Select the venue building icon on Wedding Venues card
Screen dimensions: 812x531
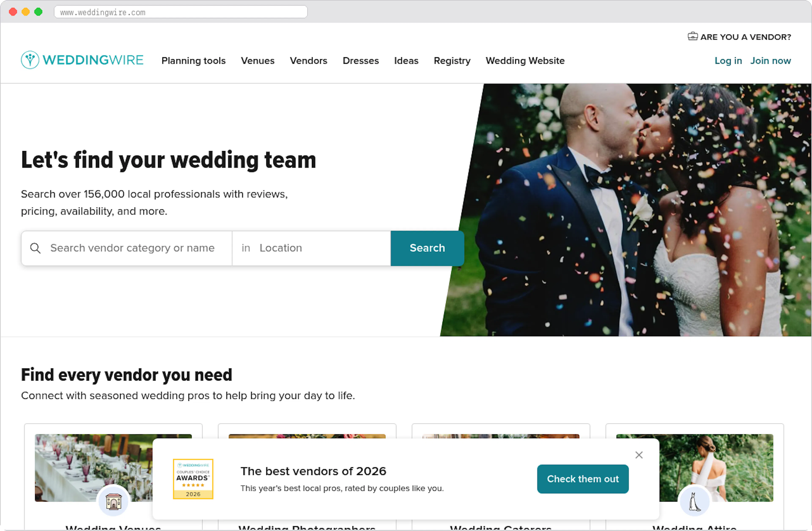[x=113, y=501]
